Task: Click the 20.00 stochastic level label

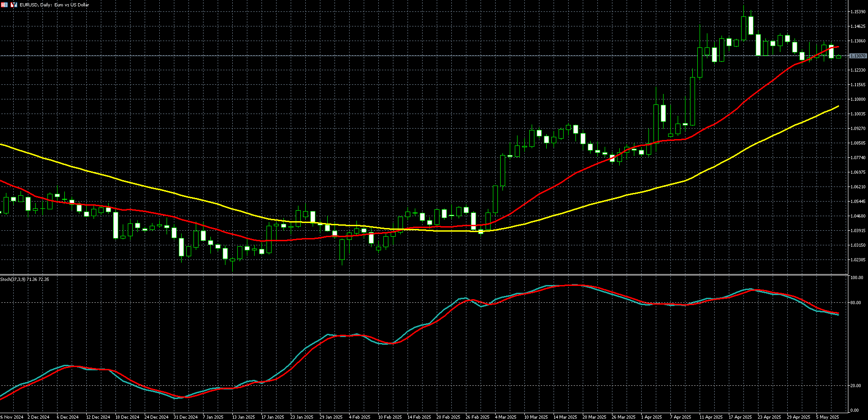Action: tap(856, 386)
